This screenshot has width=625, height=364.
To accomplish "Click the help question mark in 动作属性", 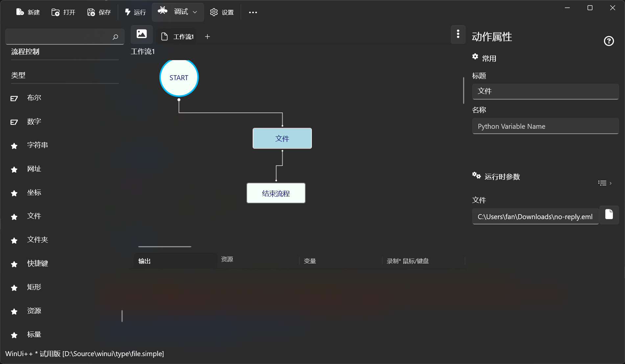I will coord(609,41).
